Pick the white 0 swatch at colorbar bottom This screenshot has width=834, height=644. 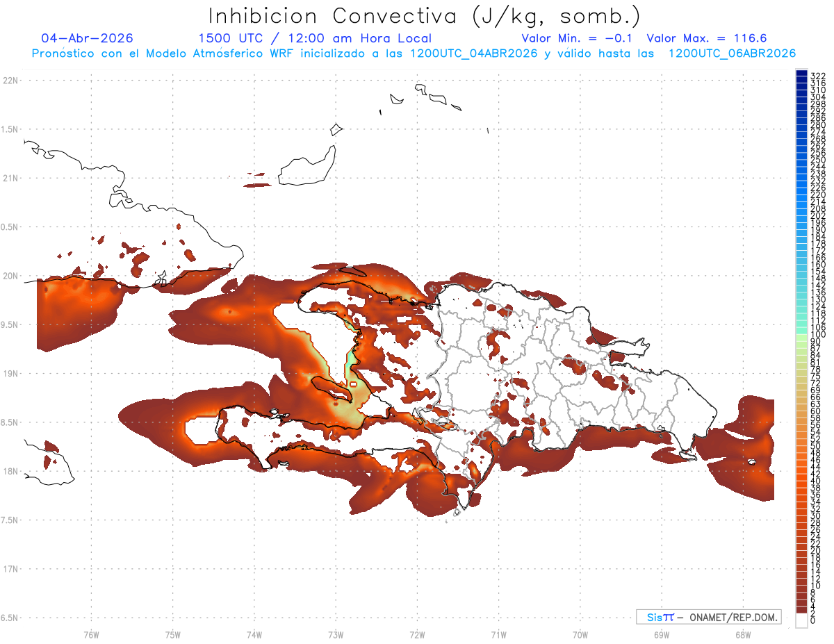click(801, 622)
